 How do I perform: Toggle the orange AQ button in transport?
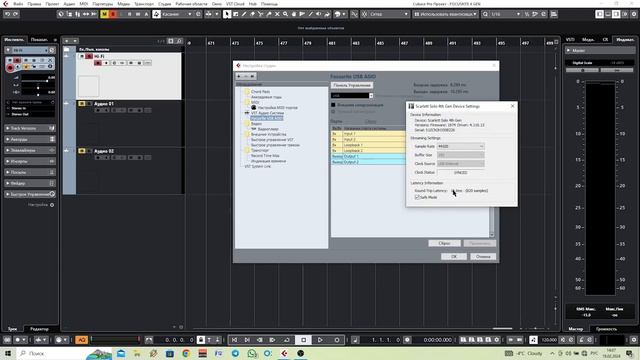click(x=81, y=340)
